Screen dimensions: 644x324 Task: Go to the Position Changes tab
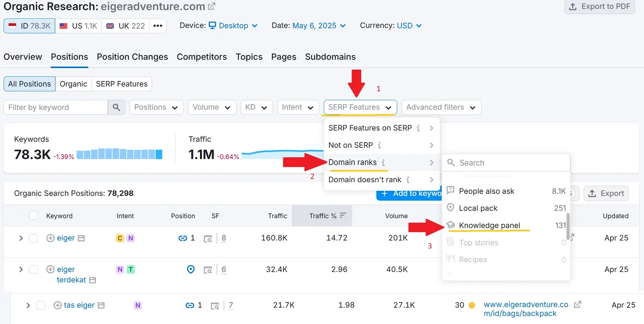tap(132, 57)
